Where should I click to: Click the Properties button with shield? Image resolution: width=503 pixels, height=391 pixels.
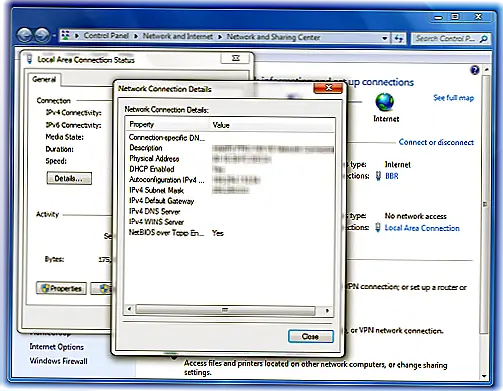tap(61, 288)
